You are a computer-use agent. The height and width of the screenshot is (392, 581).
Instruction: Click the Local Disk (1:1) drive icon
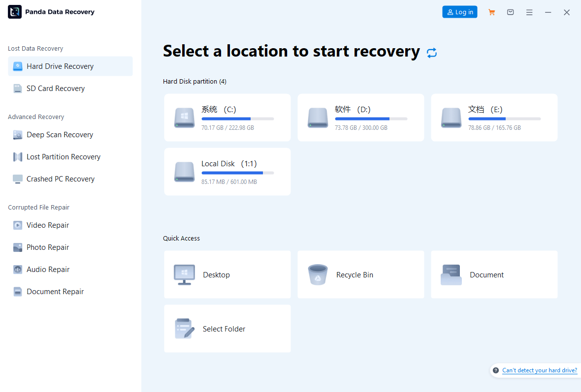[185, 172]
